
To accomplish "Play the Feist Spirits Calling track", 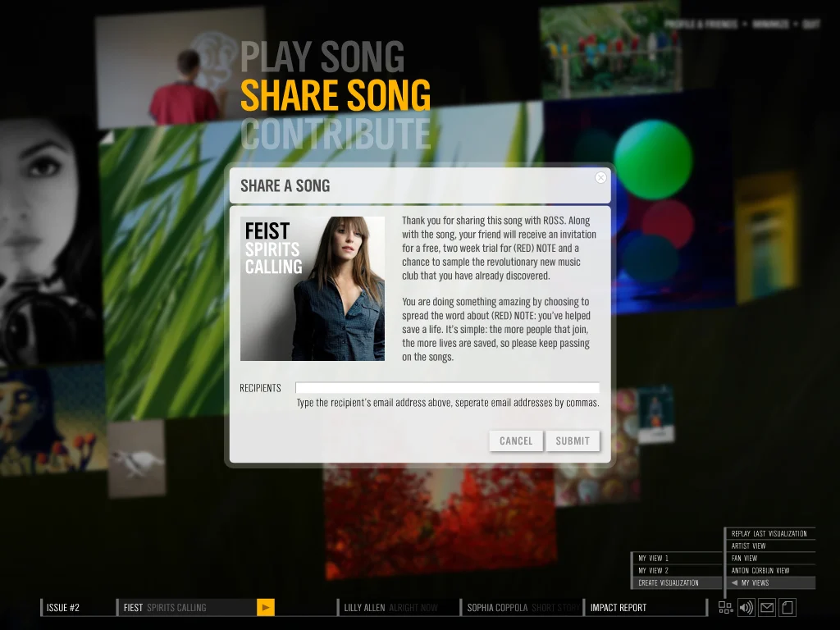I will coord(265,607).
